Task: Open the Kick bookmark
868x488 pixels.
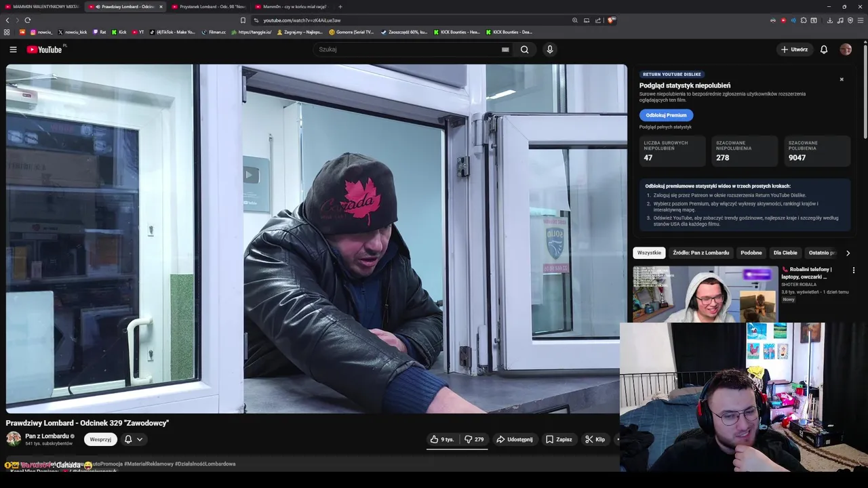Action: click(x=119, y=32)
